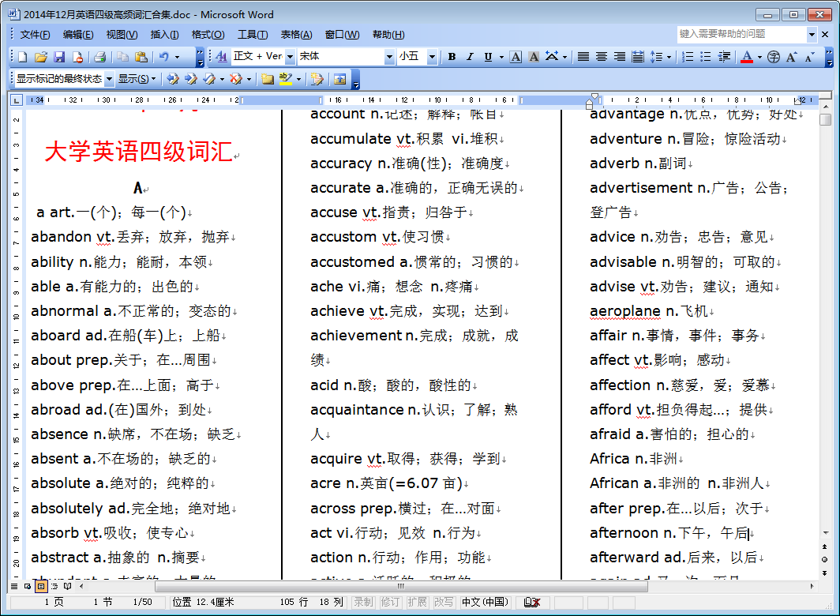840x616 pixels.
Task: Go to the previous tracked change
Action: [172, 79]
